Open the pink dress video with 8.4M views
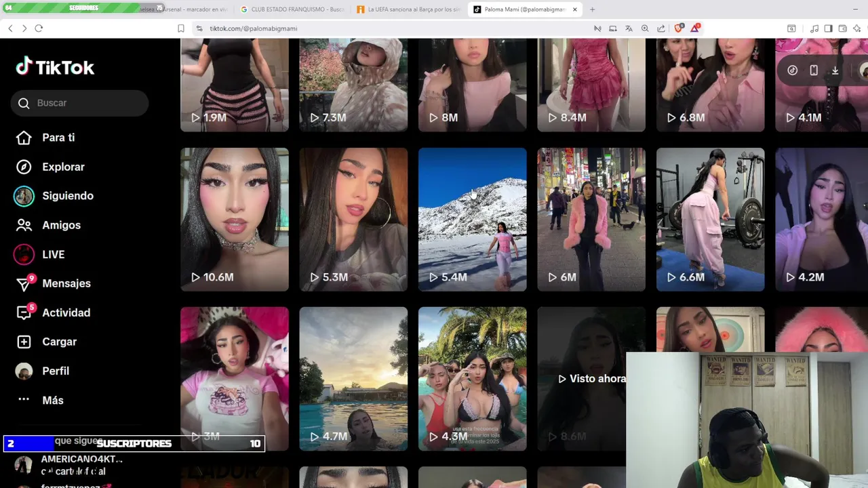This screenshot has width=868, height=488. point(591,85)
